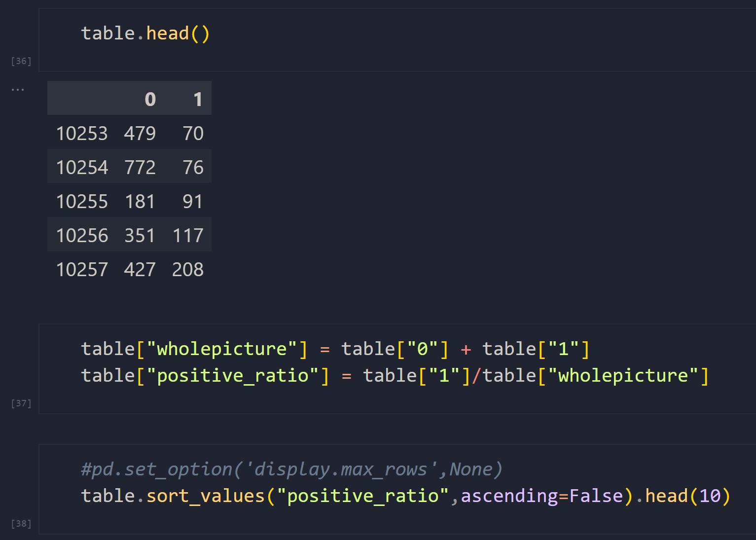Viewport: 756px width, 540px height.
Task: Click cell value 117
Action: tap(188, 236)
